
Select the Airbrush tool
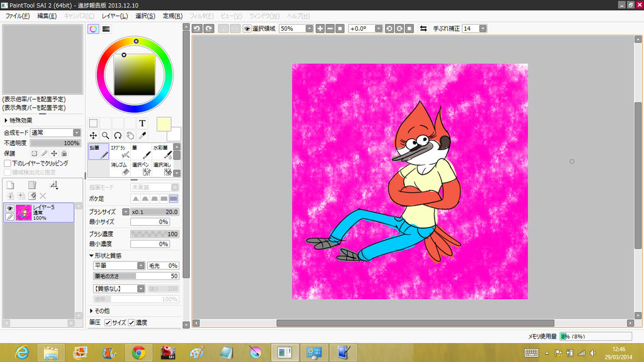(119, 151)
